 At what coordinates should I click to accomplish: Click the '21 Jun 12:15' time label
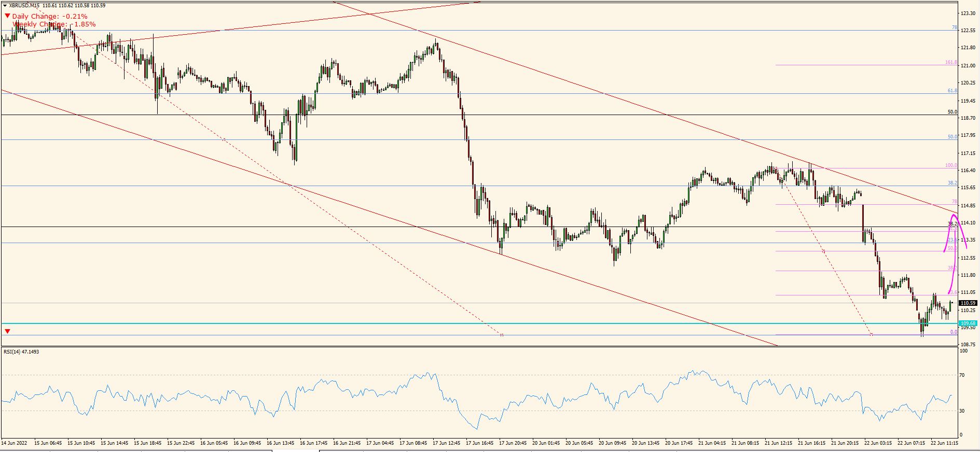779,443
